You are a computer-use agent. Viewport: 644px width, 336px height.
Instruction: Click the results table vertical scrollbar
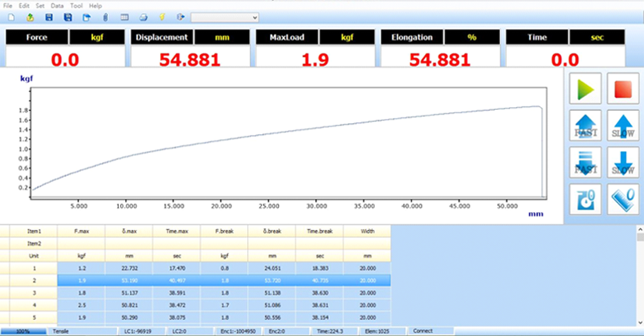pos(640,278)
